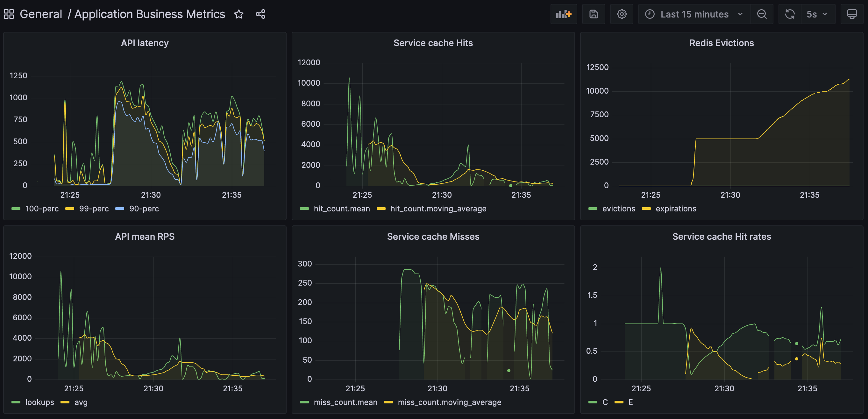
Task: Click the yellow avg color swatch
Action: coord(65,402)
